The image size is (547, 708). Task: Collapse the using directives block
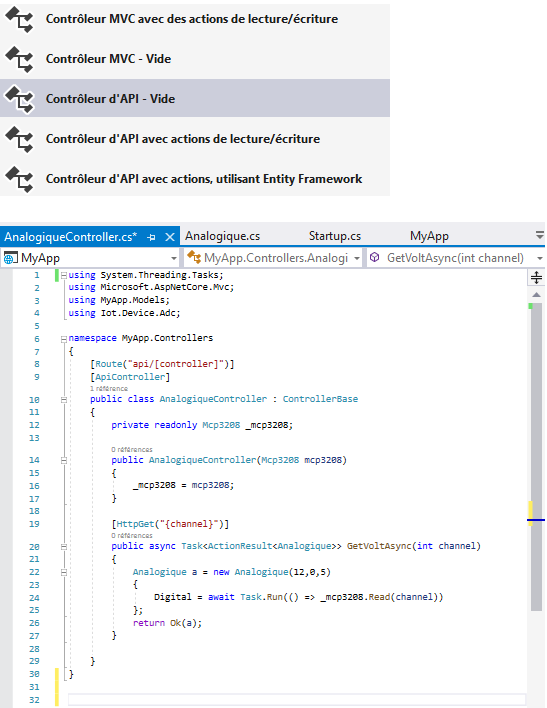point(64,275)
